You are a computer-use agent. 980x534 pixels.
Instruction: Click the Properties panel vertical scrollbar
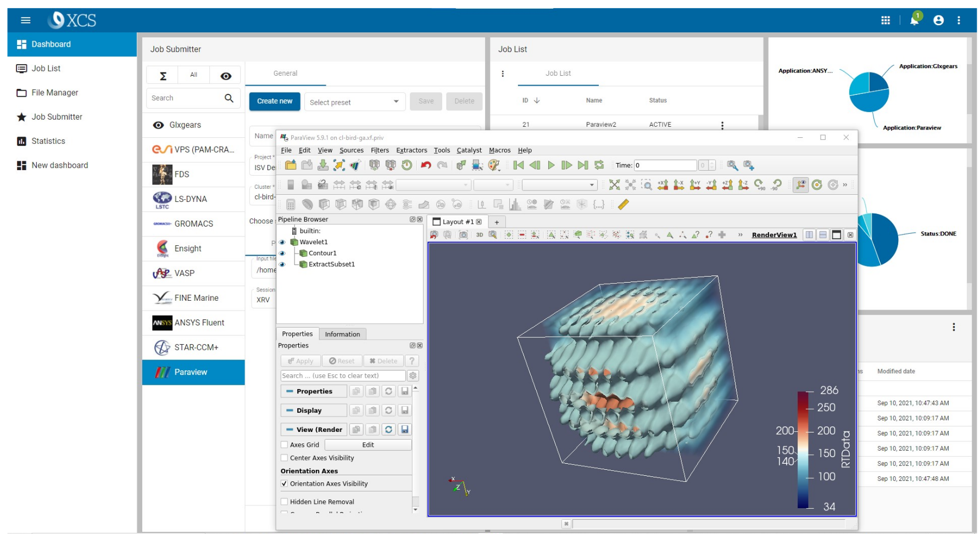[x=416, y=450]
